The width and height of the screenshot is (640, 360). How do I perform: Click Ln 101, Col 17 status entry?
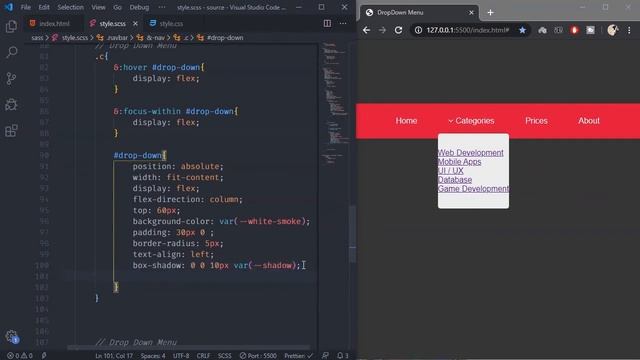(x=114, y=356)
